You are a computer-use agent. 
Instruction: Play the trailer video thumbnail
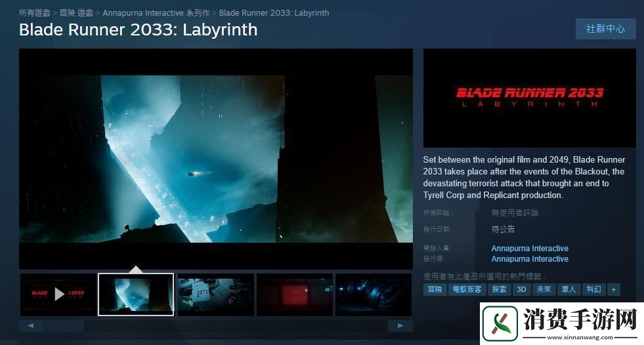click(58, 294)
